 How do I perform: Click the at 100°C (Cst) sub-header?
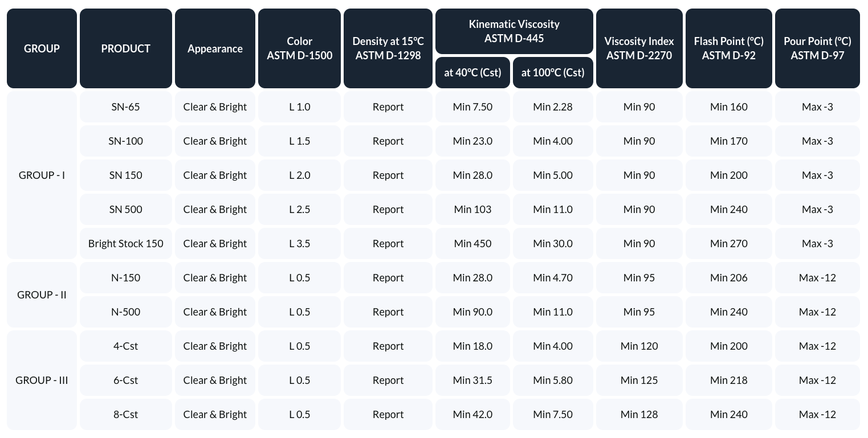(x=553, y=72)
